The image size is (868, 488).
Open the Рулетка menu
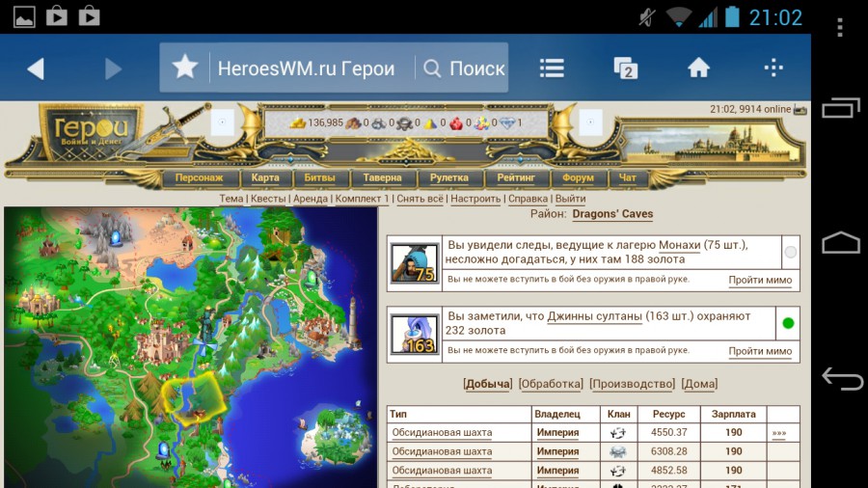click(x=448, y=178)
